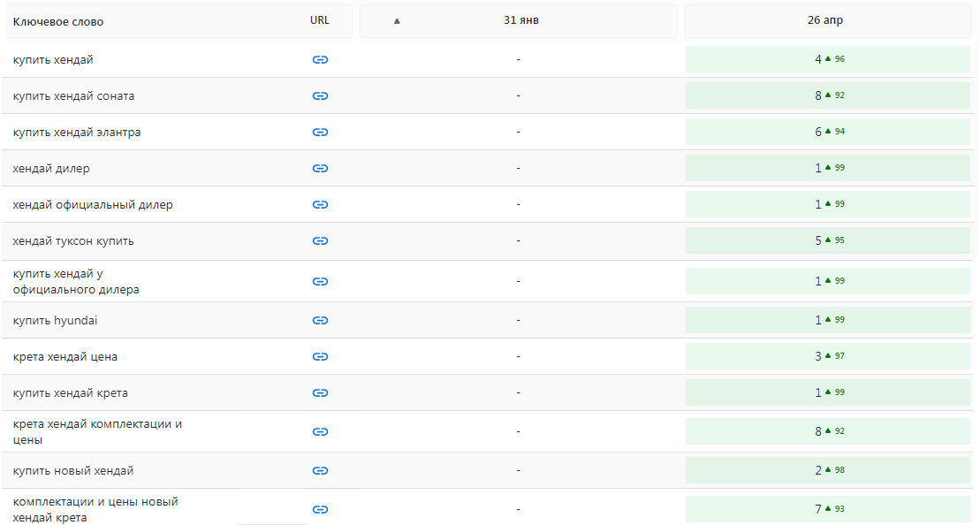Click URL link icon for 'купить хендай'

click(x=320, y=59)
